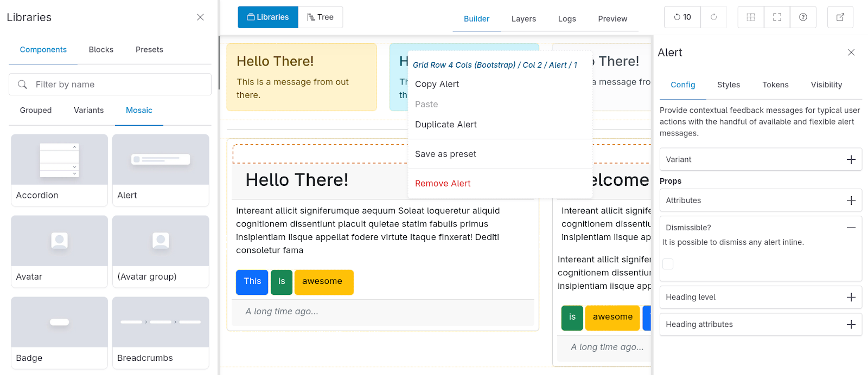Image resolution: width=868 pixels, height=375 pixels.
Task: Select the Blocks library tab
Action: tap(101, 50)
